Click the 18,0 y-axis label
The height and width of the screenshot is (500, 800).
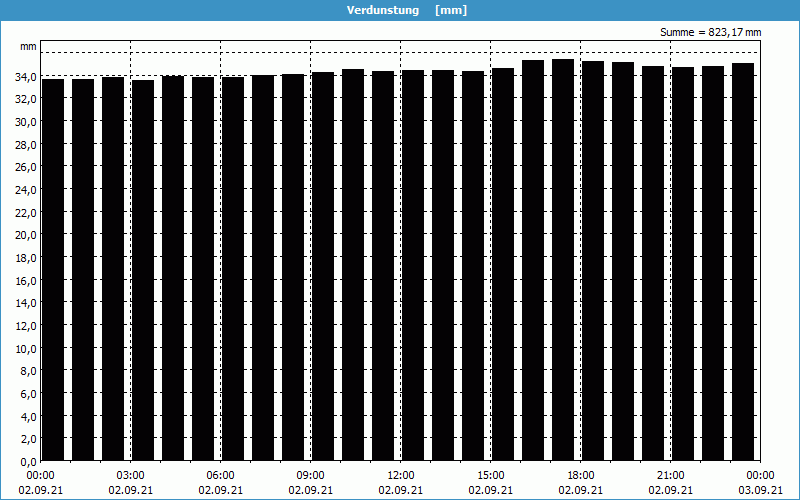(26, 257)
